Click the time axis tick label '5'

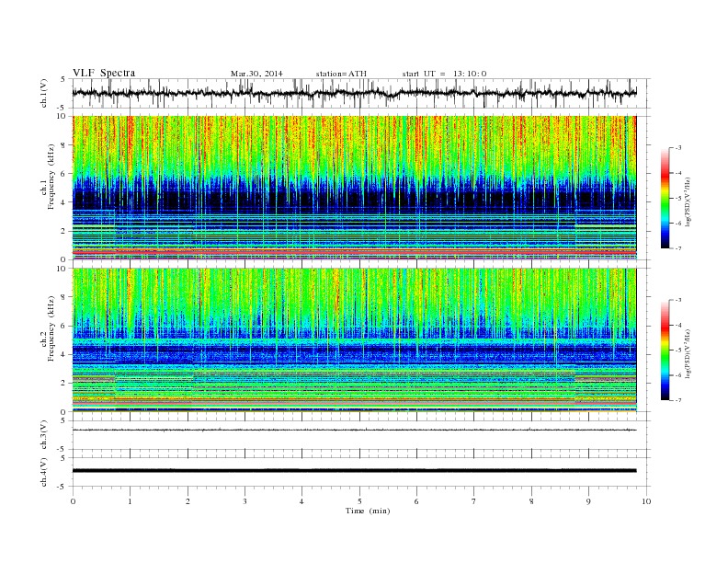(359, 501)
